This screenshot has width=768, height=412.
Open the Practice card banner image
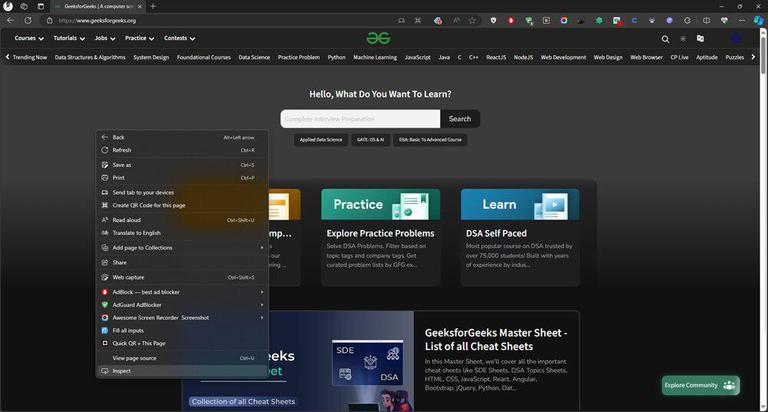point(381,204)
